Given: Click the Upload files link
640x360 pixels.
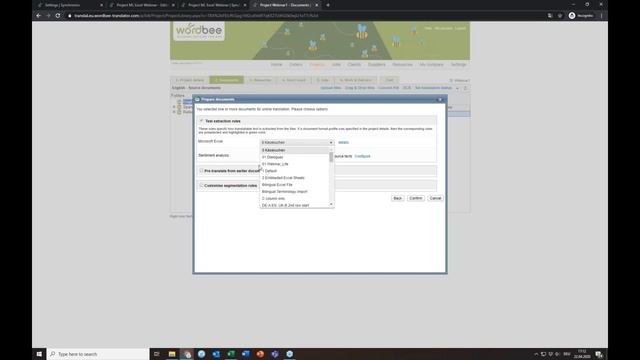Looking at the screenshot, I should coord(331,88).
